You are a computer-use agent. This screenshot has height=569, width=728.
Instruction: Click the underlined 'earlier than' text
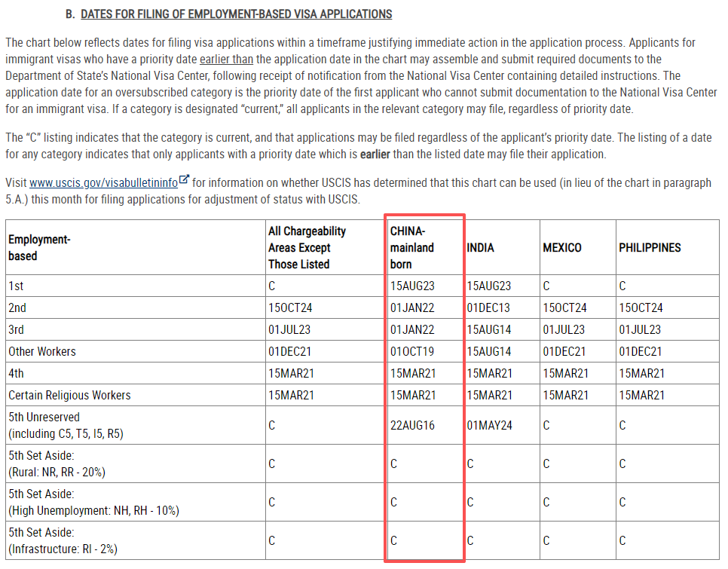click(226, 59)
